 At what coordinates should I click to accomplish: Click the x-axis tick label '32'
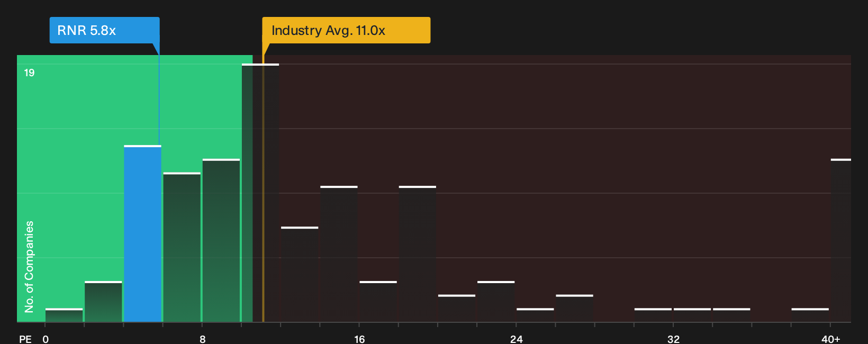click(x=673, y=339)
